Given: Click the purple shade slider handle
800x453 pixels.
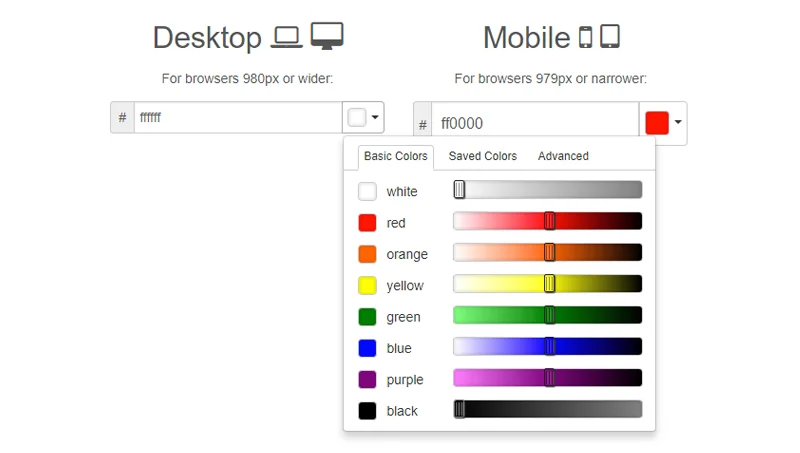Looking at the screenshot, I should click(549, 378).
